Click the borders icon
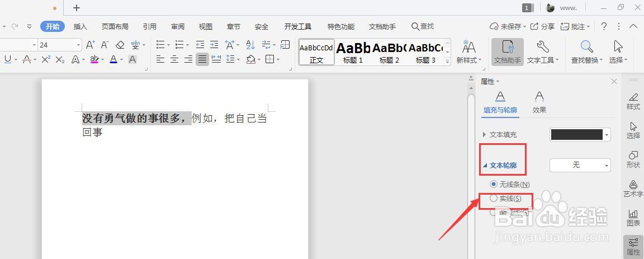This screenshot has height=259, width=644. (x=270, y=60)
